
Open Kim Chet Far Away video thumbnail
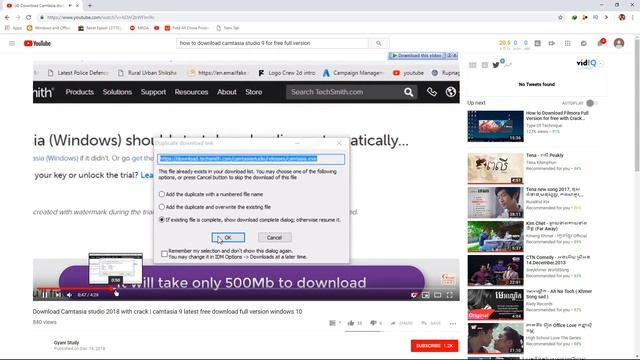(x=495, y=237)
